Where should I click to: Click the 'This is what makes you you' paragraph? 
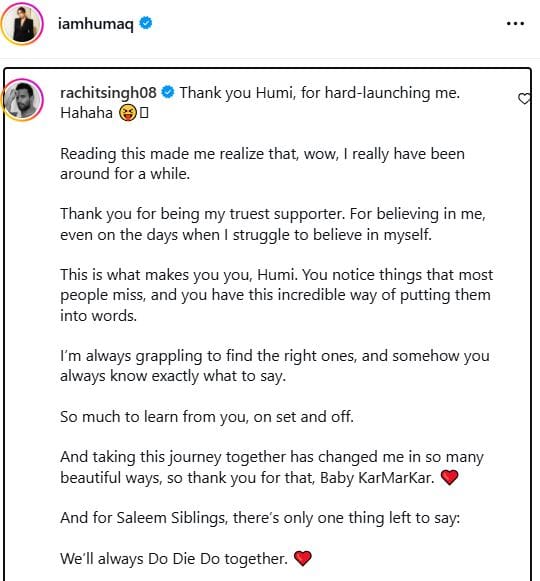[276, 295]
